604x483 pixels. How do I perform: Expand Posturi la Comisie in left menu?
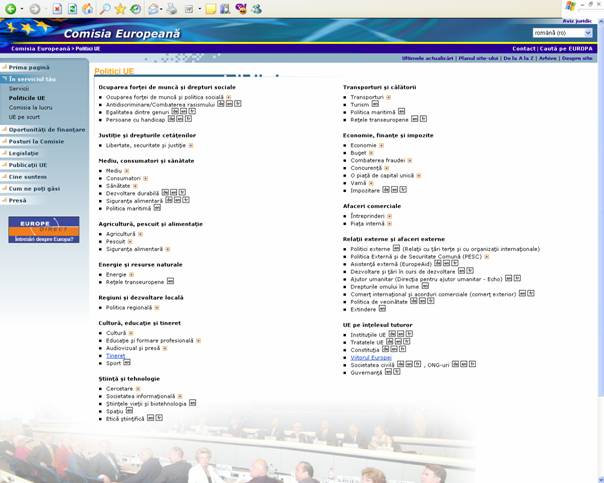36,141
